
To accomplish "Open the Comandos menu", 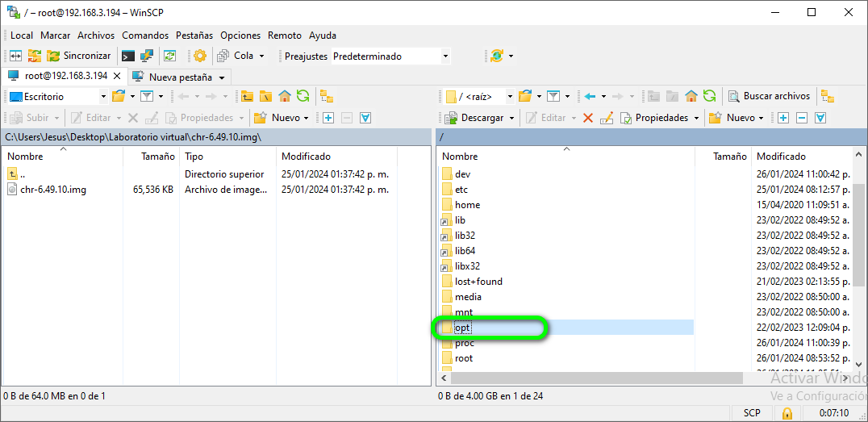I will (145, 36).
